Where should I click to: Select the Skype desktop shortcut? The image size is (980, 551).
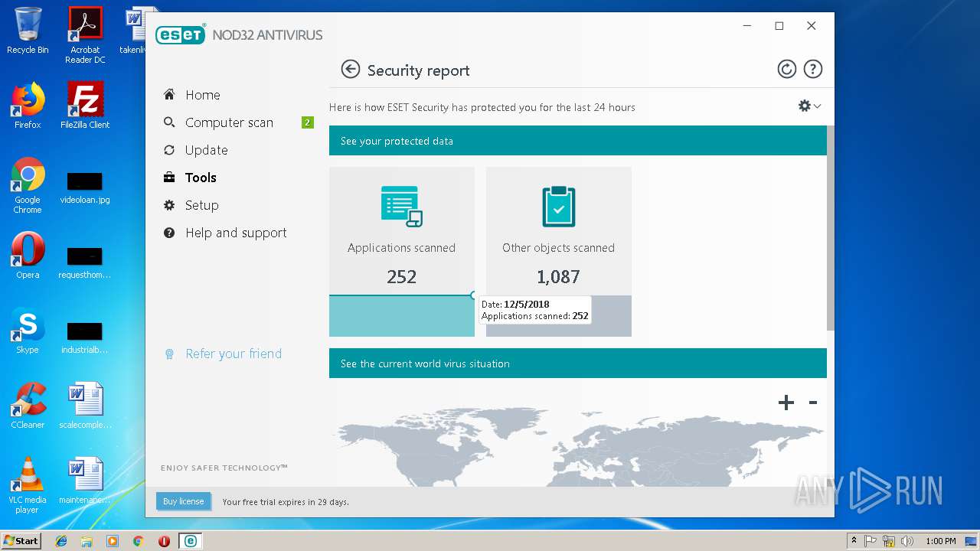(x=28, y=331)
